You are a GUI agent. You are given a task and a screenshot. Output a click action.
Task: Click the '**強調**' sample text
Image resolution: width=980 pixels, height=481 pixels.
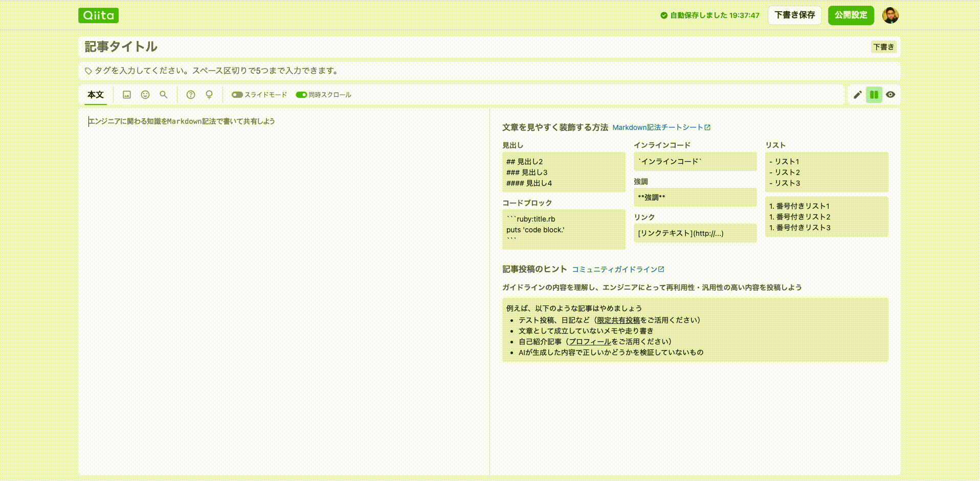click(x=652, y=198)
